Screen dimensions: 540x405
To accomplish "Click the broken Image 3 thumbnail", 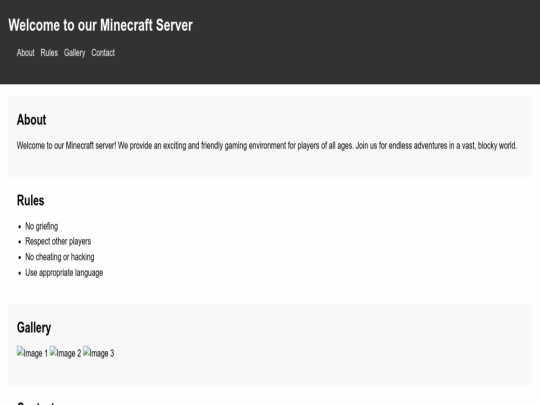I will pyautogui.click(x=98, y=353).
